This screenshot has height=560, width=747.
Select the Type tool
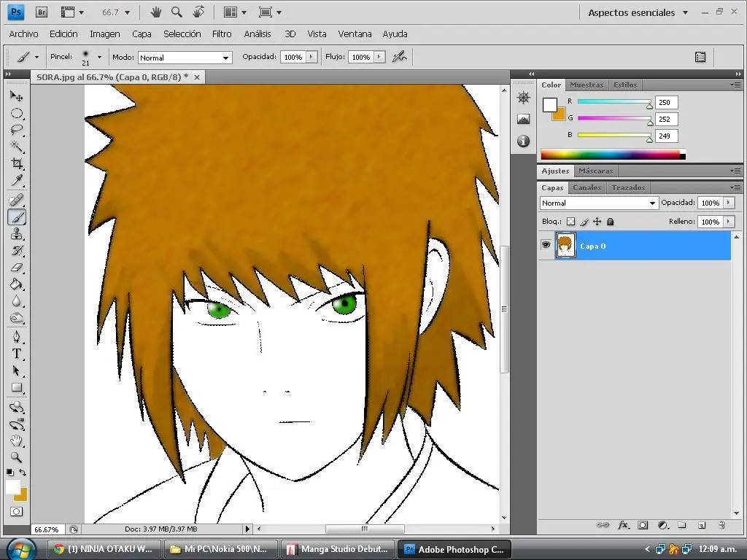point(17,354)
